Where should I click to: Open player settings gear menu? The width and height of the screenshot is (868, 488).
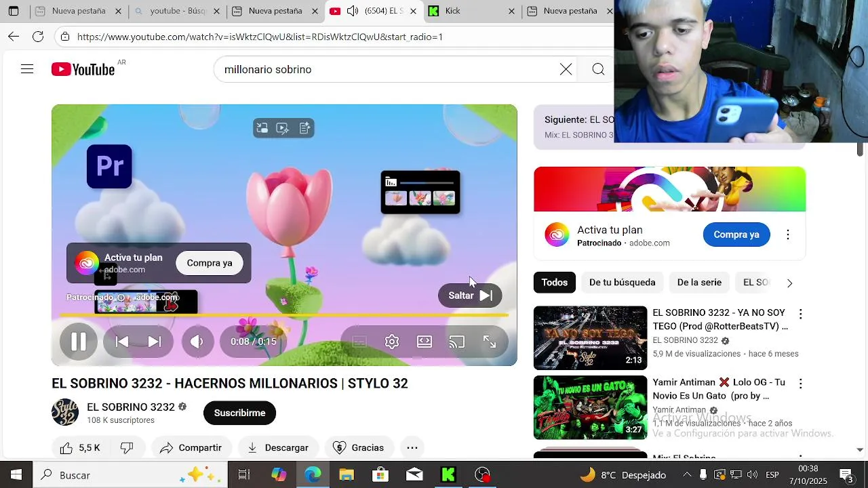pos(392,342)
